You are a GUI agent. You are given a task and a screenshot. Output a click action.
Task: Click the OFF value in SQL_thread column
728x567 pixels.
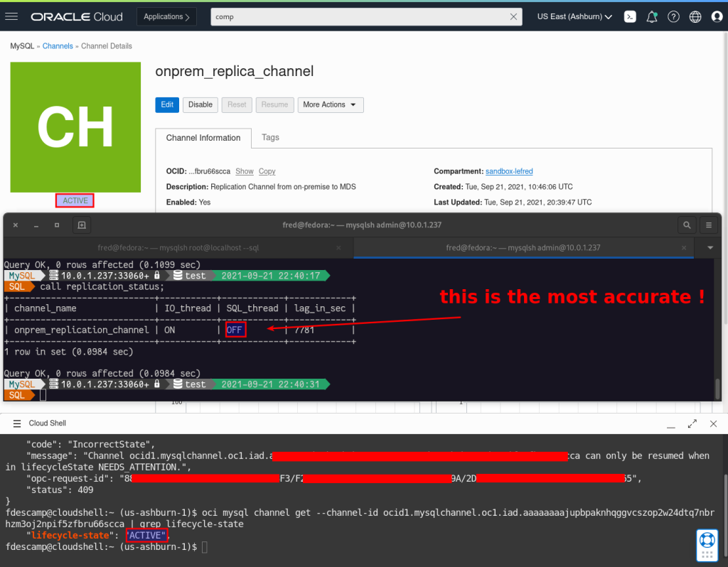pyautogui.click(x=235, y=330)
